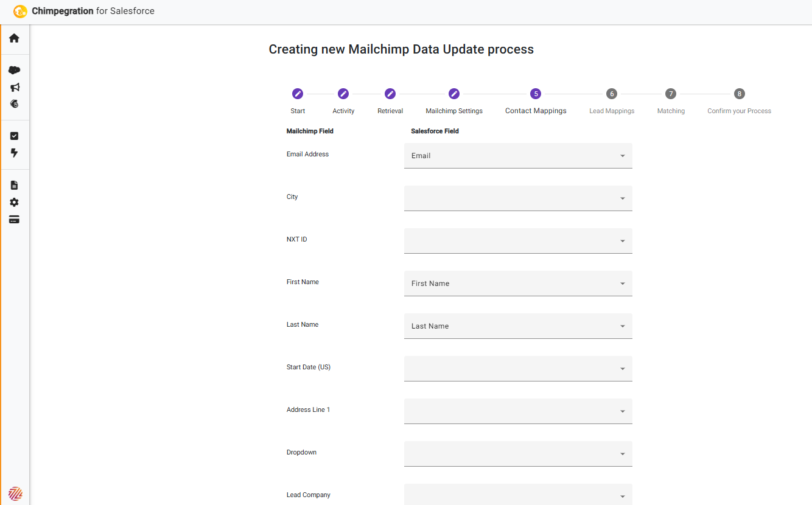
Task: Click the lightning bolt icon in sidebar
Action: 15,153
